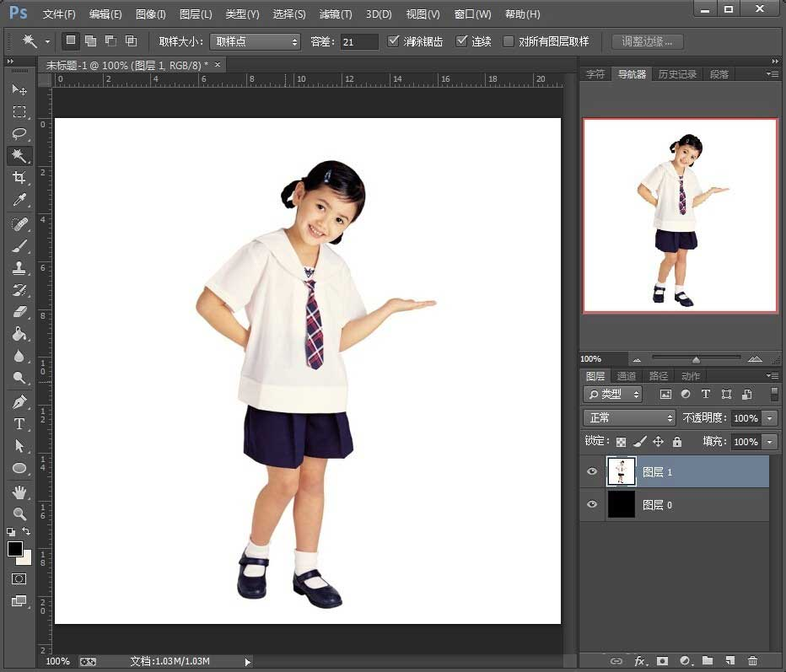The height and width of the screenshot is (672, 786).
Task: Hide 图层 0 using its eye icon
Action: [592, 504]
